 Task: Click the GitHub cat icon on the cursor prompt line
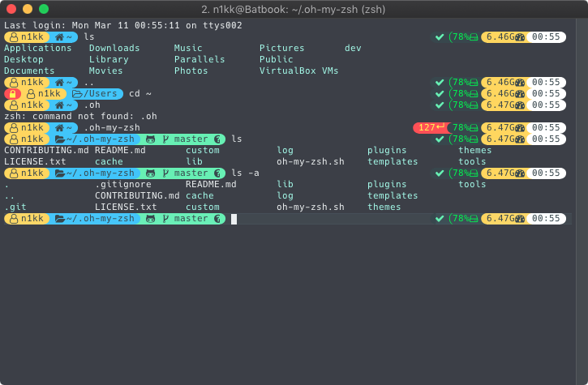coord(150,219)
